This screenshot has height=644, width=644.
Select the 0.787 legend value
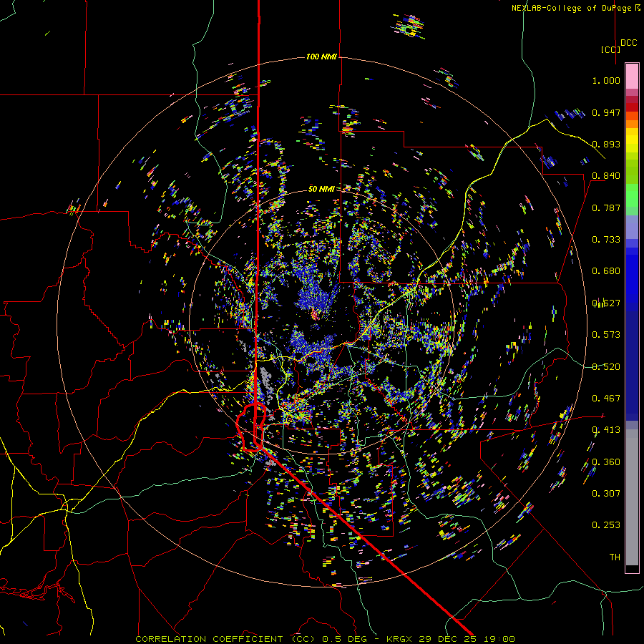pyautogui.click(x=606, y=208)
